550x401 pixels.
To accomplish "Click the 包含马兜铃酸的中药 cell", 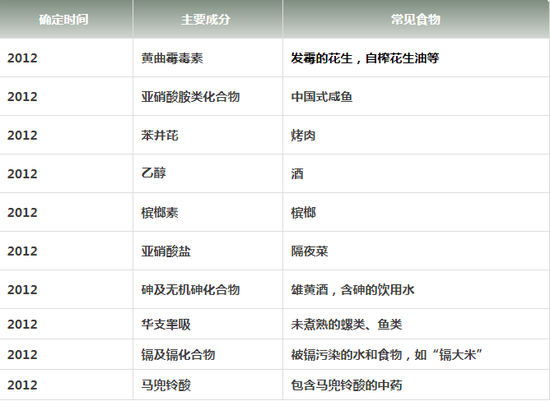I will [416, 385].
